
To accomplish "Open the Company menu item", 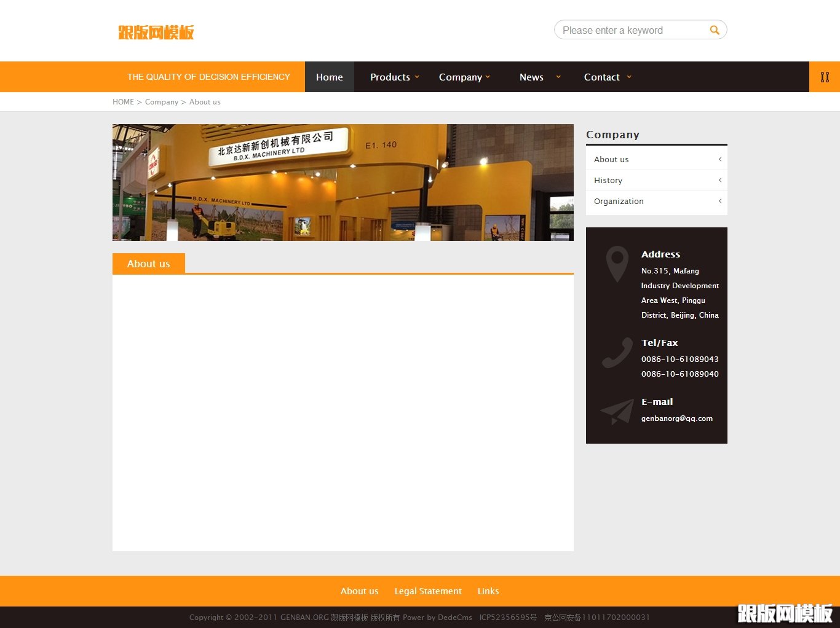I will 461,77.
